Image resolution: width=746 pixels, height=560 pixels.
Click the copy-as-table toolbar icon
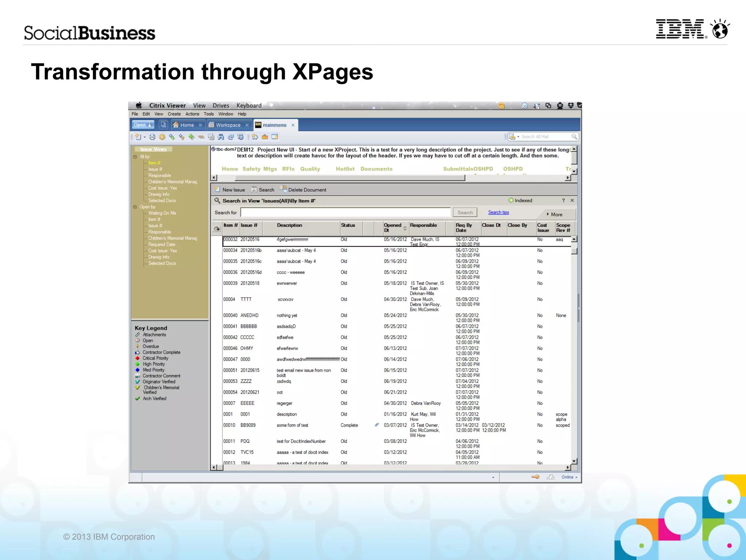pos(211,137)
